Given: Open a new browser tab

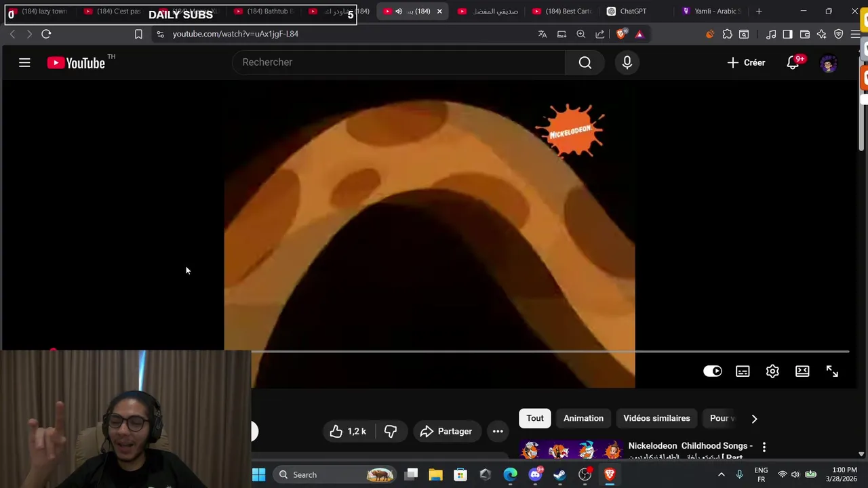Looking at the screenshot, I should 759,11.
